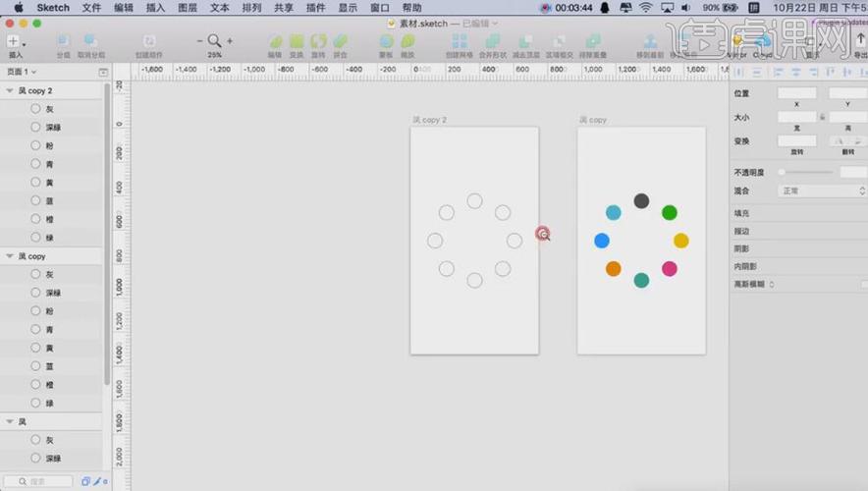
Task: Click the 插入 (Insert) toolbar icon
Action: pos(14,42)
